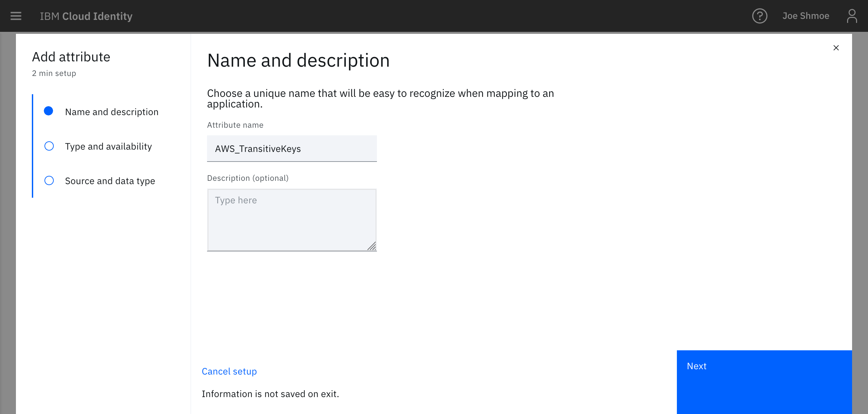The image size is (868, 414).
Task: Select the Name and description radio button
Action: [49, 111]
